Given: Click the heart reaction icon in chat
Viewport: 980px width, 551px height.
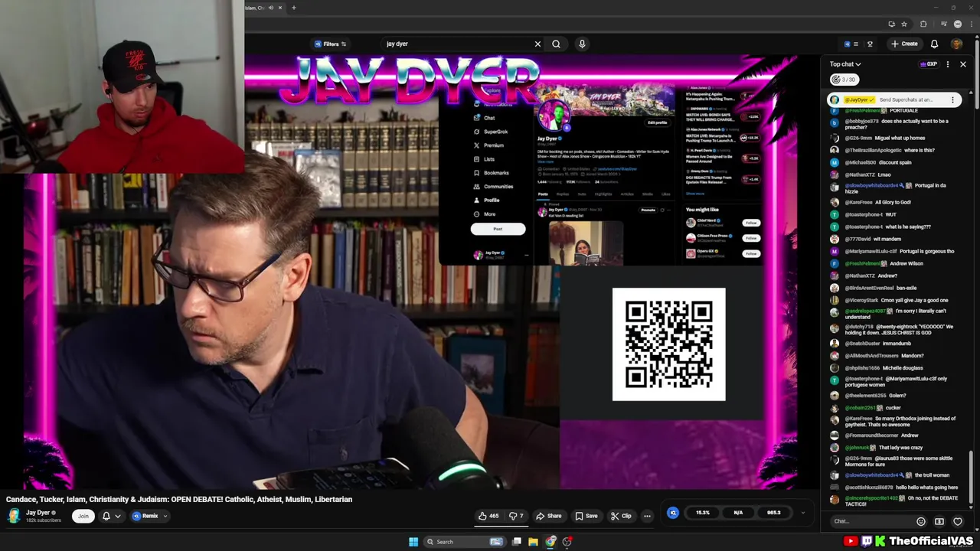Looking at the screenshot, I should coord(958,521).
